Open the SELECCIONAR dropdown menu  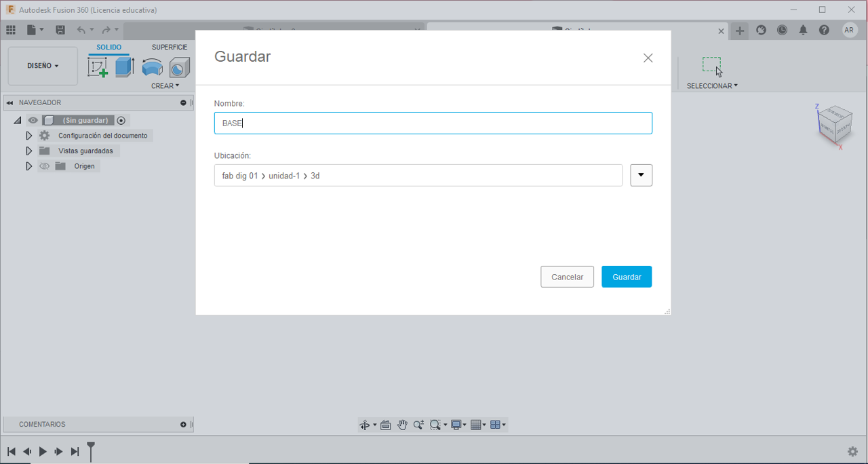712,86
